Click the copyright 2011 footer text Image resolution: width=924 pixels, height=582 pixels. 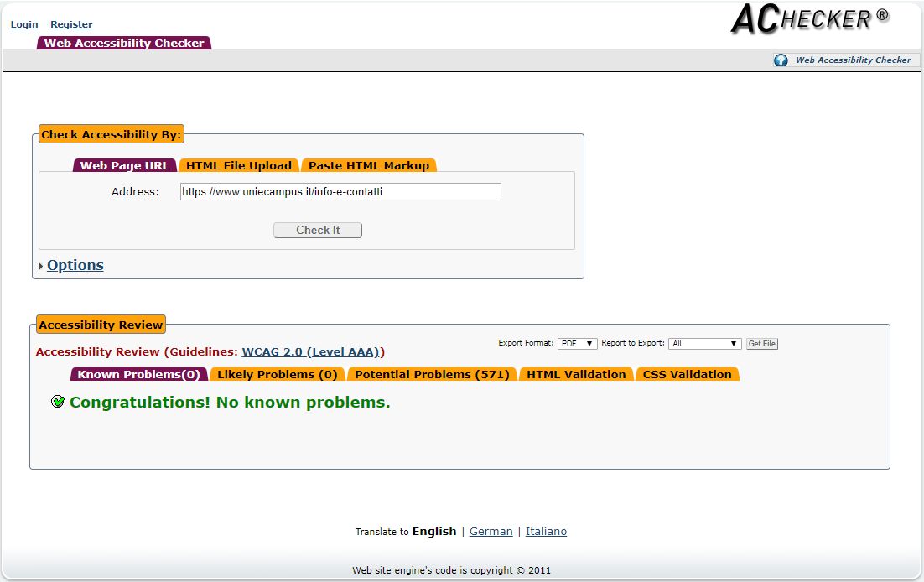pos(451,570)
